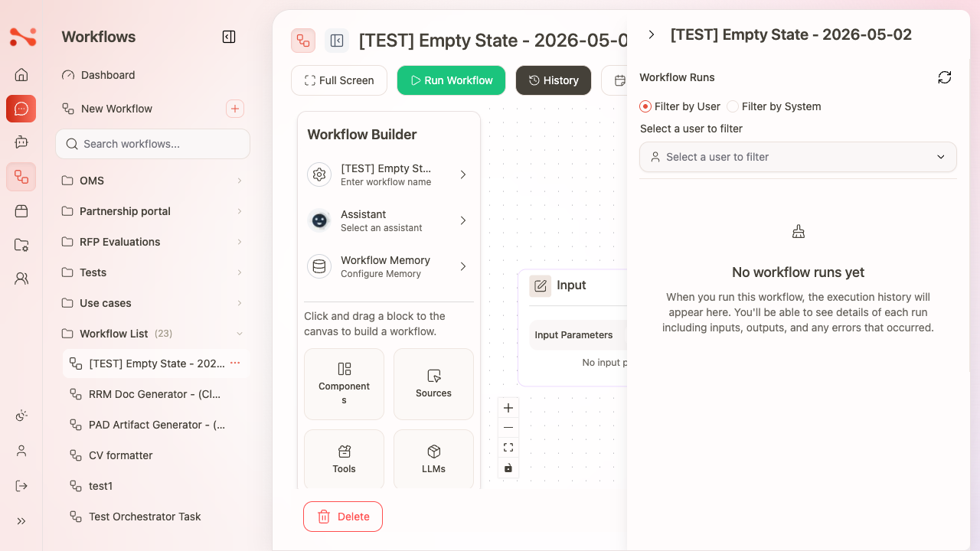Viewport: 980px width, 551px height.
Task: Select the Components block
Action: (345, 384)
